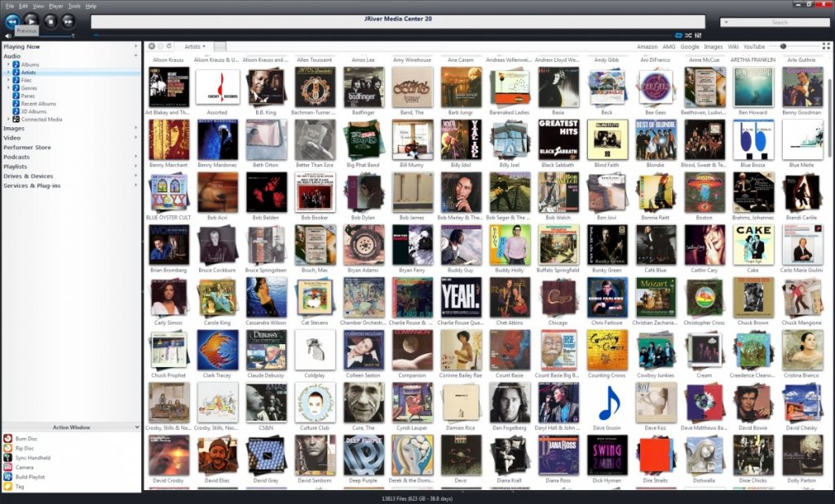The image size is (835, 504).
Task: Open the DSP equalizer settings icon
Action: pos(698,36)
